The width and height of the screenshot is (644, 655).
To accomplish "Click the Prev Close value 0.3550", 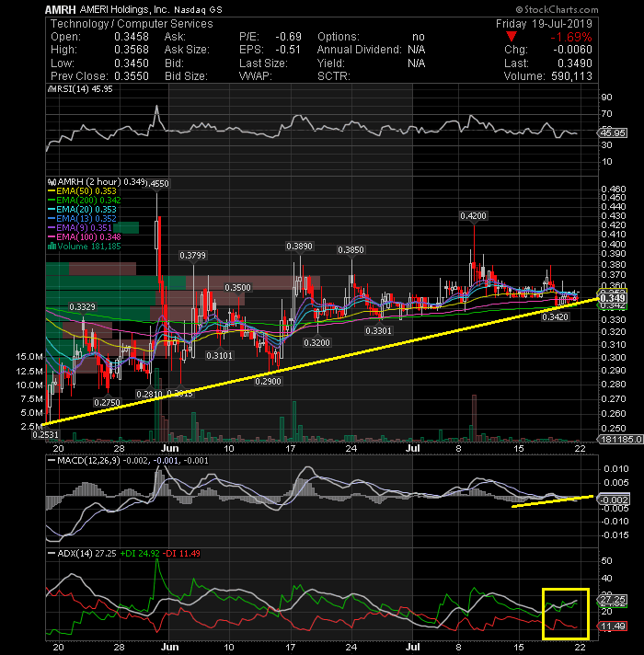I will point(132,76).
